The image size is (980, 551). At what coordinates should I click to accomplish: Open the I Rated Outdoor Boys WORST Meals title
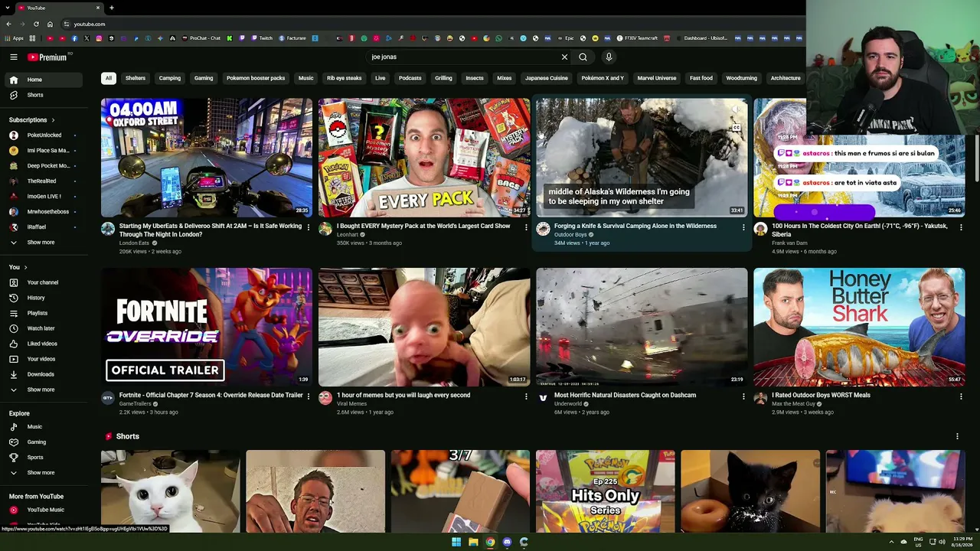point(822,395)
